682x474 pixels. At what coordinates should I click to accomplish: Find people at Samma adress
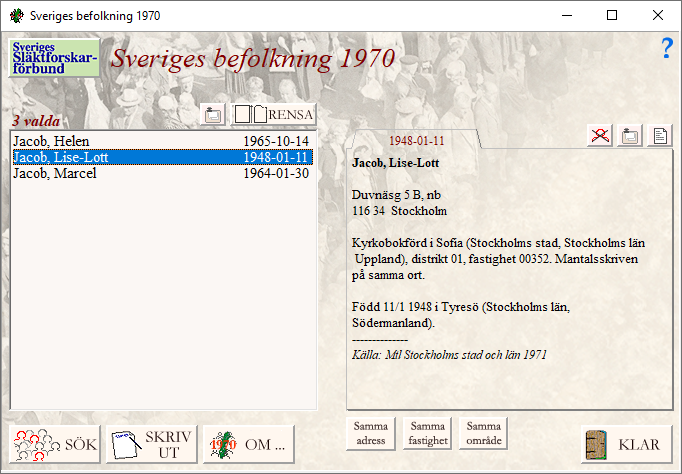click(371, 433)
